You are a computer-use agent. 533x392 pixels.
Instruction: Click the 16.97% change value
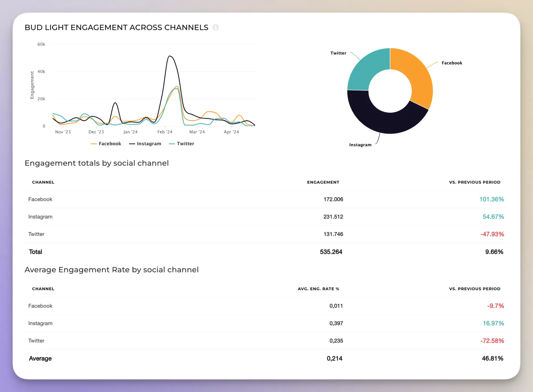tap(493, 323)
